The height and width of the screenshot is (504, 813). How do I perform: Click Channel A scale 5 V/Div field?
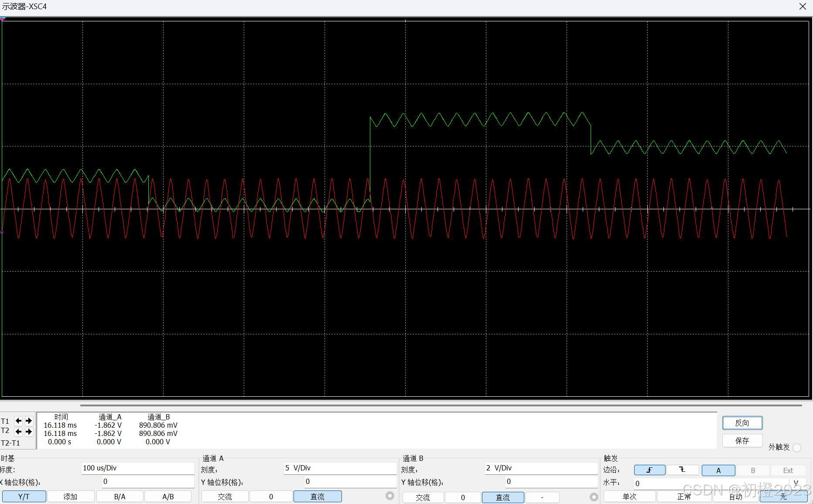tap(340, 468)
